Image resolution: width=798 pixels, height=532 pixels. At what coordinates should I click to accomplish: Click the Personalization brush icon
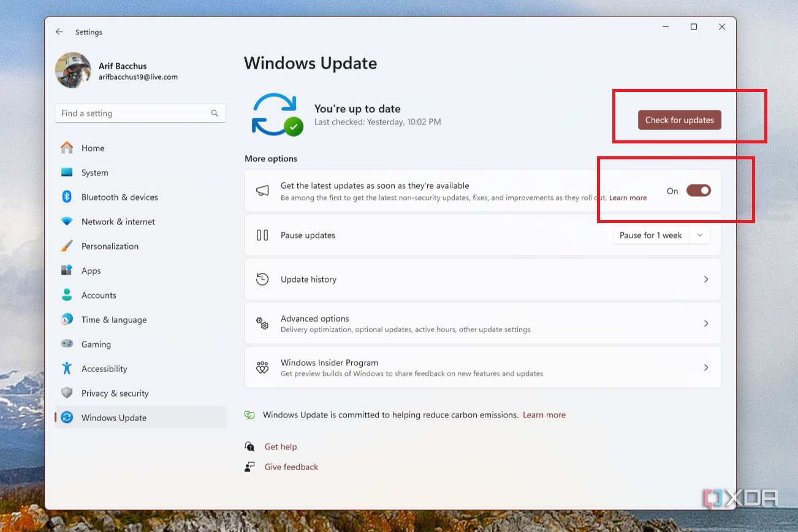[x=67, y=246]
